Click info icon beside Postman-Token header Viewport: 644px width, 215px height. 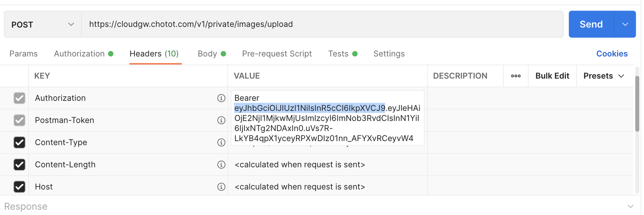(x=221, y=120)
